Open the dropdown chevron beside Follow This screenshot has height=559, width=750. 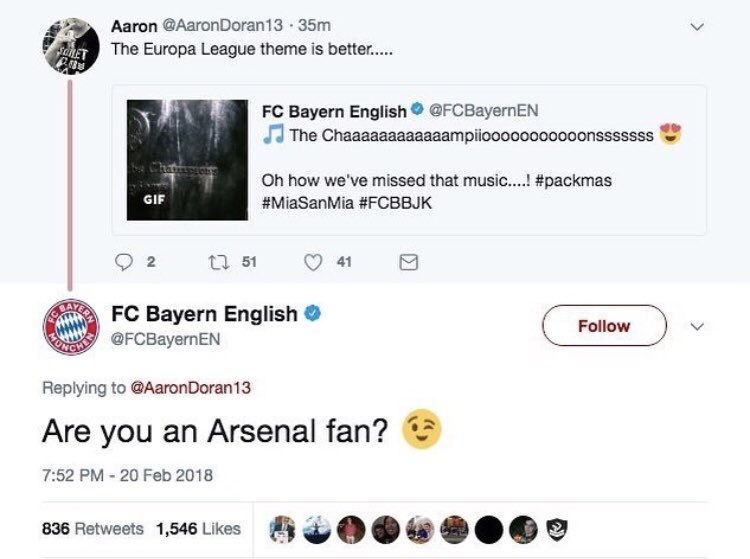pos(698,326)
